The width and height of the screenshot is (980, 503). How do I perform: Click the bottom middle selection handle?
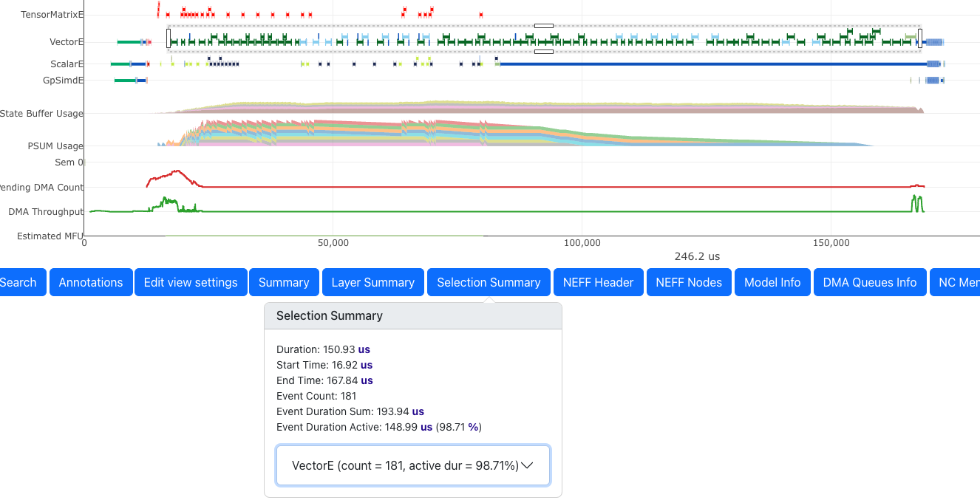coord(544,52)
